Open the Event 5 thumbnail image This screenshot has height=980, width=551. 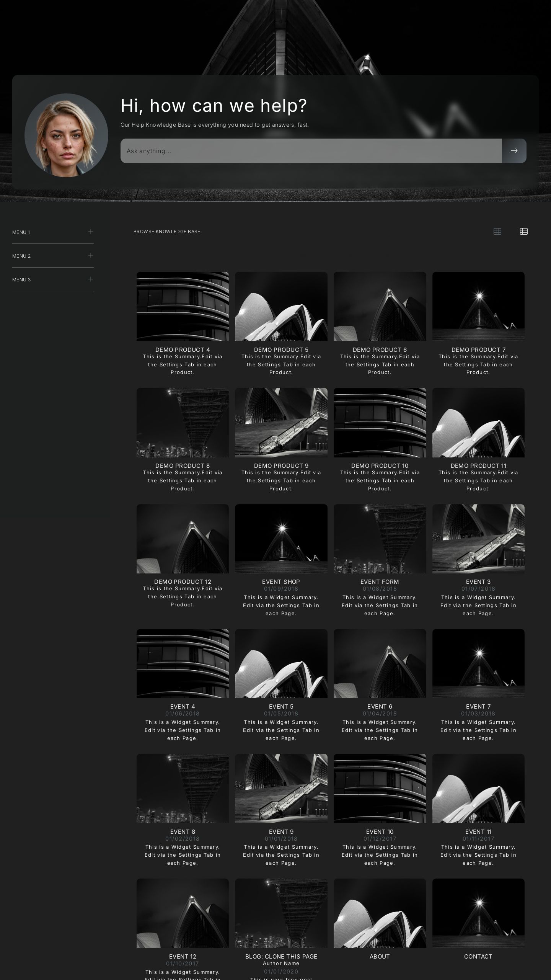281,663
